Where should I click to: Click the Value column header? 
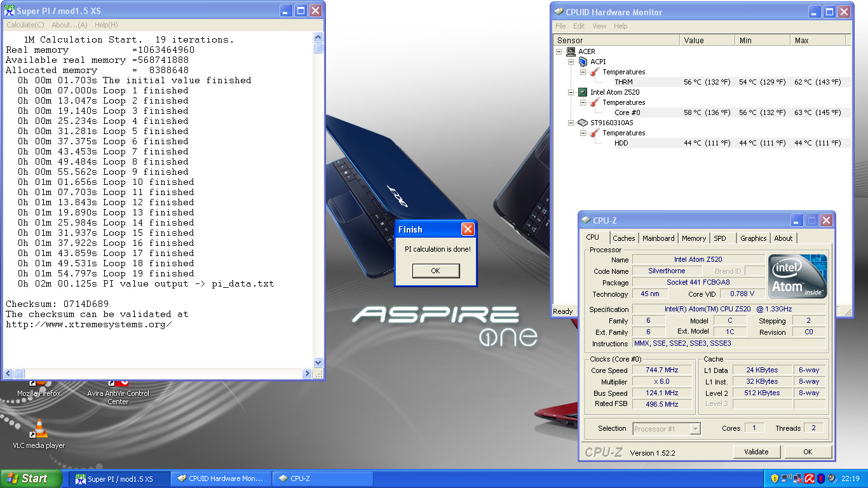(x=709, y=40)
